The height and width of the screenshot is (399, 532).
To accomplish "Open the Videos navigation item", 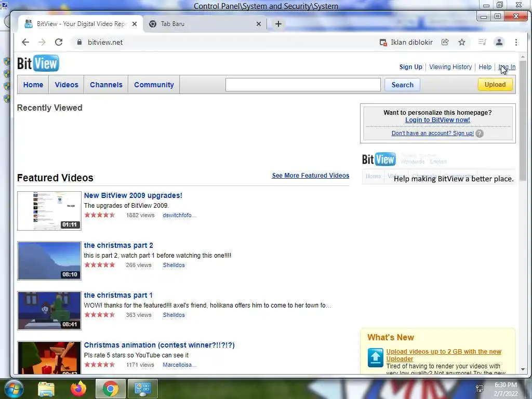I will click(66, 85).
